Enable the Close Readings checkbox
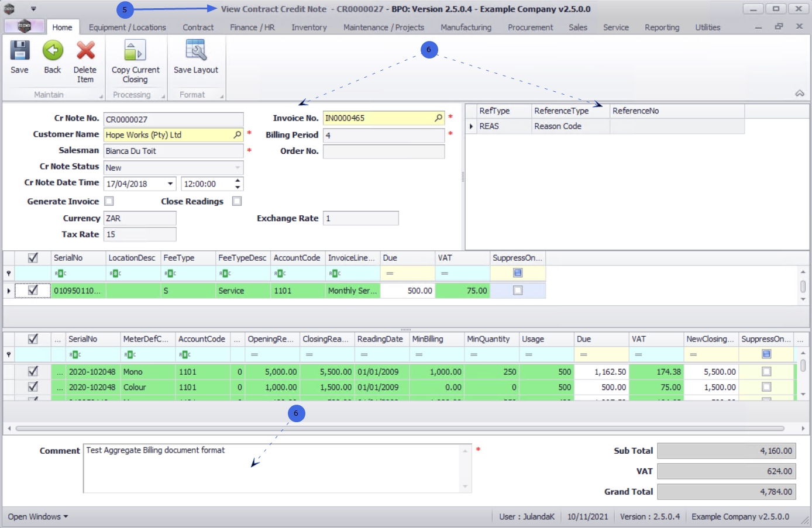 (237, 201)
